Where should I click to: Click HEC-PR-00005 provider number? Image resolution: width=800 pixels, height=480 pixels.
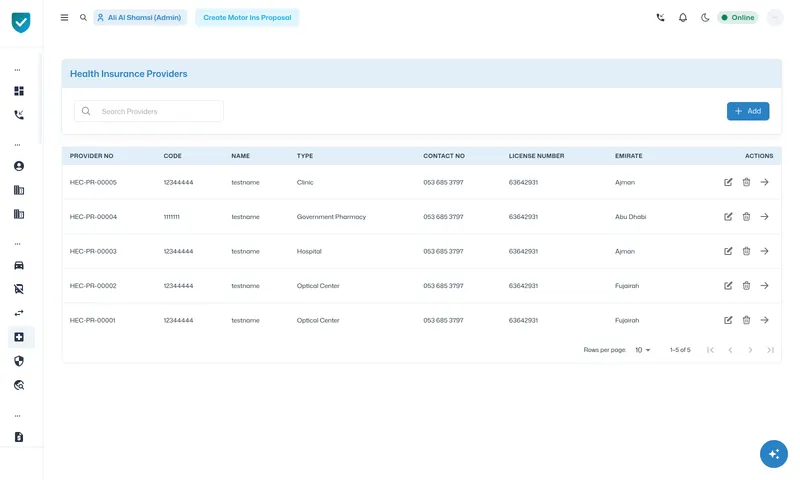[93, 183]
